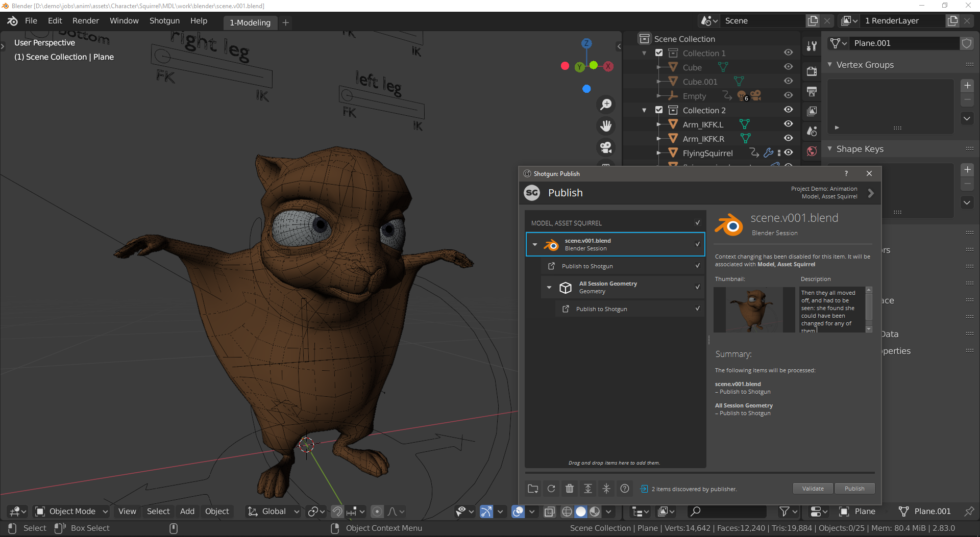This screenshot has width=980, height=537.
Task: Click the pin icon beside Plane.001 breadcrumb
Action: [x=969, y=511]
